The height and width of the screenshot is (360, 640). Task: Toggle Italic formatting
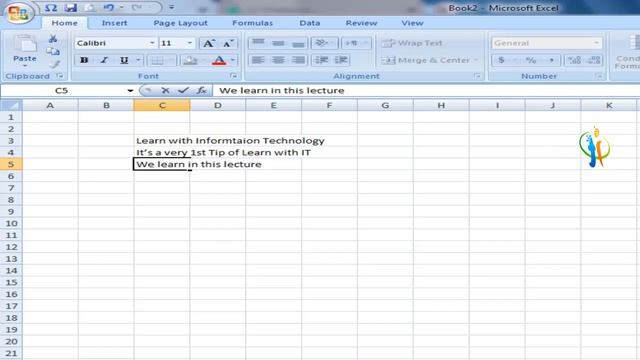pyautogui.click(x=104, y=60)
